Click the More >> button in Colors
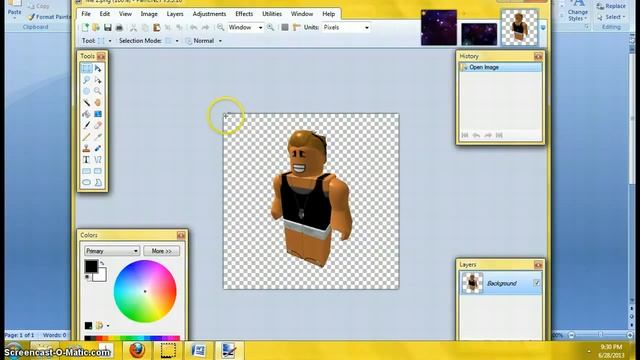The height and width of the screenshot is (360, 640). (162, 251)
